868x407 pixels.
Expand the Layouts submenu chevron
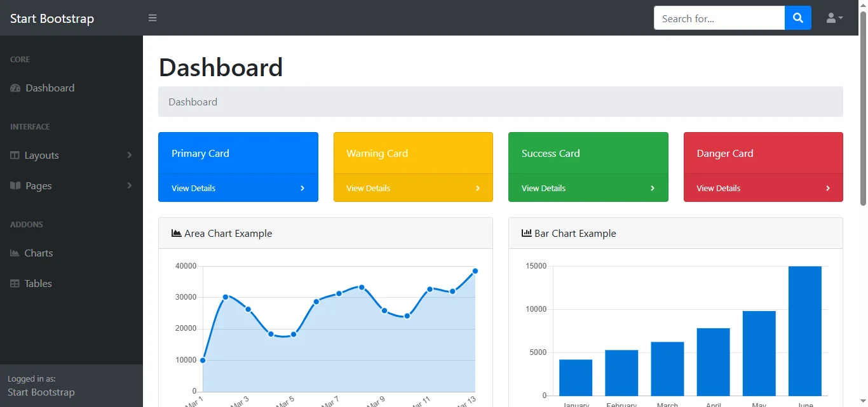(129, 156)
